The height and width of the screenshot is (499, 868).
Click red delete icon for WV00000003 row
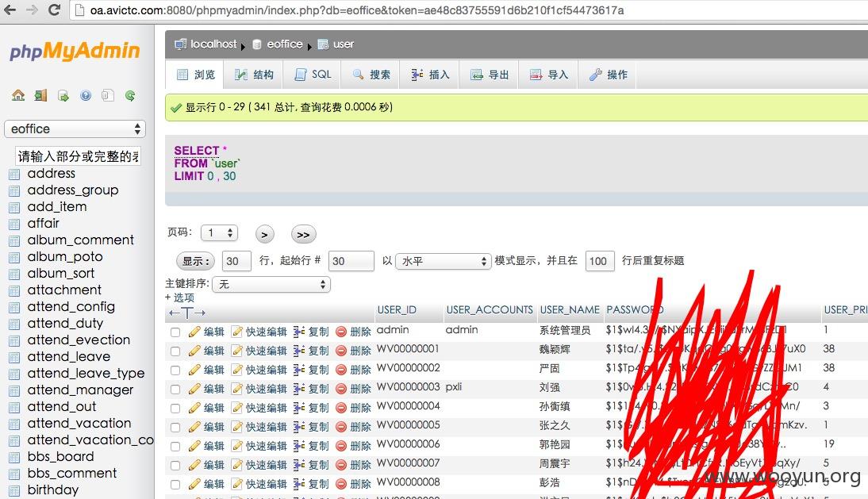341,389
